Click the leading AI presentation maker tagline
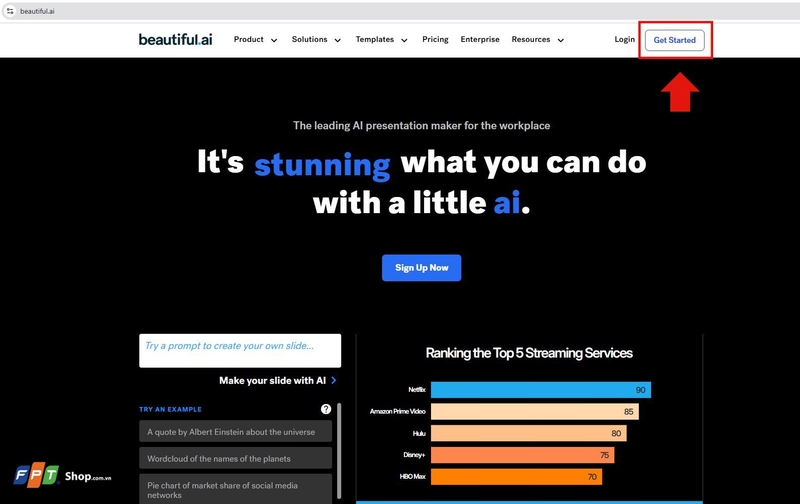This screenshot has width=800, height=504. [x=421, y=125]
